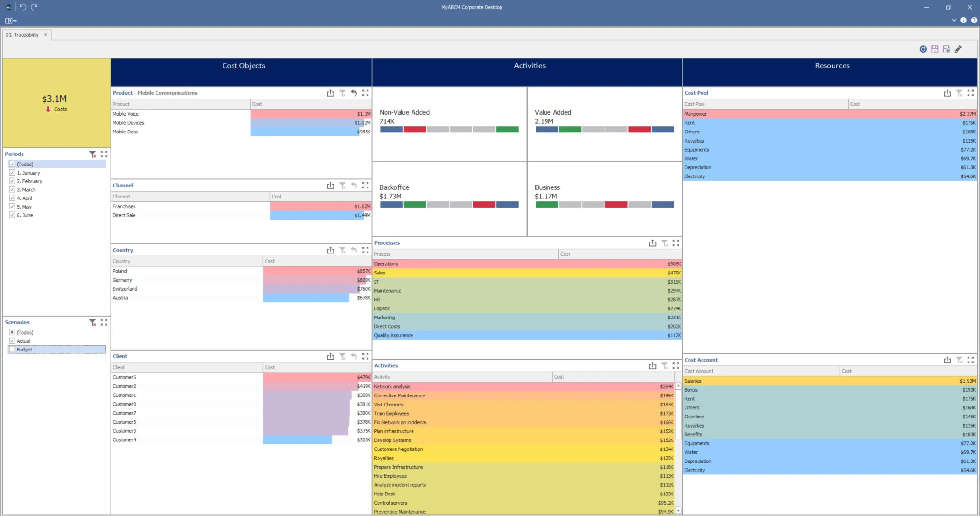Maximize the Cost Pool panel

970,93
